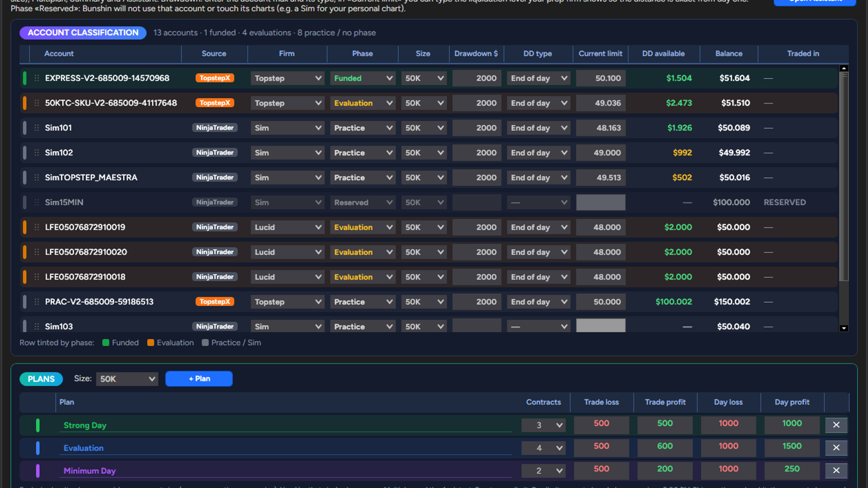Screen dimensions: 868x488
Task: Open Phase dropdown for EXPRESS-V2 account
Action: pyautogui.click(x=363, y=78)
